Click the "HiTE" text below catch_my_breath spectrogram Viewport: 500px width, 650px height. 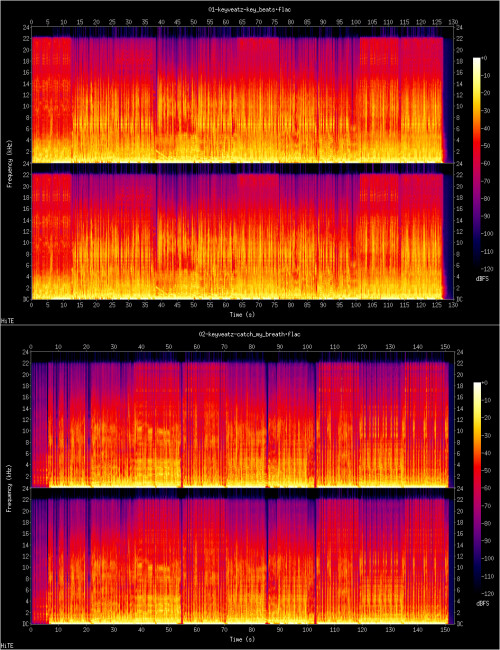click(x=5, y=645)
